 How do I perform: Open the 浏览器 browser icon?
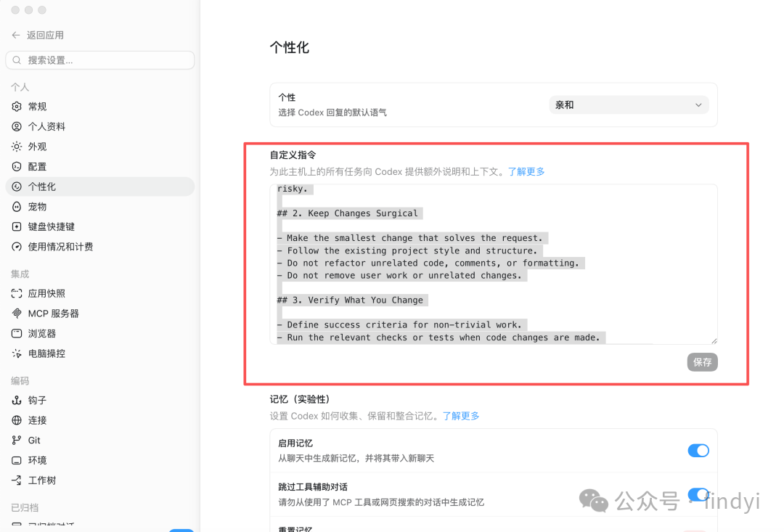(17, 334)
